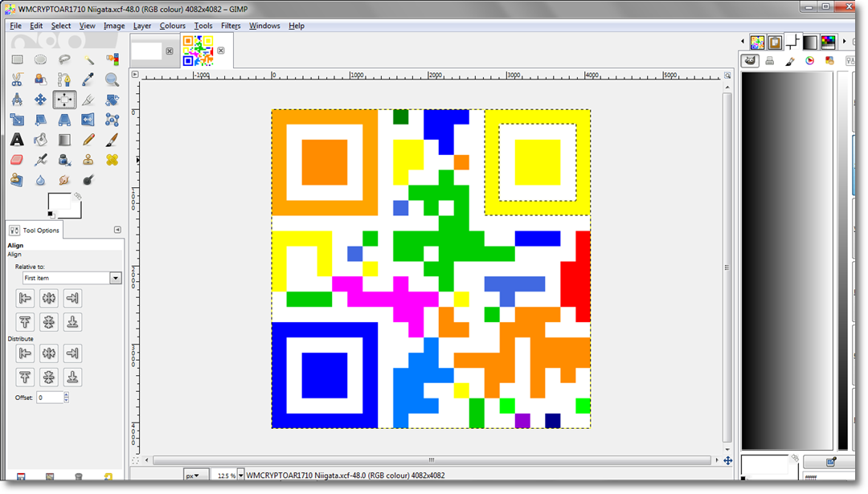Activate the Rotate tool
This screenshot has height=494, width=868.
112,100
